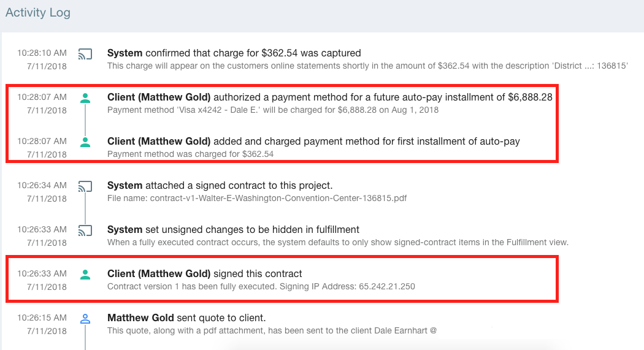The height and width of the screenshot is (350, 644).
Task: Click the 'sent quote to client' entry
Action: (186, 318)
